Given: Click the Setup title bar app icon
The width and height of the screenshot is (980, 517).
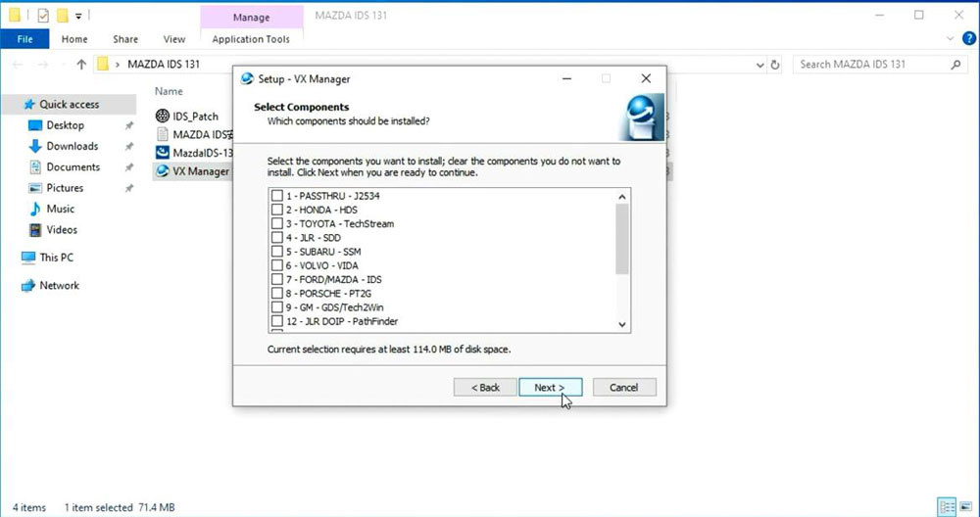Looking at the screenshot, I should click(248, 78).
